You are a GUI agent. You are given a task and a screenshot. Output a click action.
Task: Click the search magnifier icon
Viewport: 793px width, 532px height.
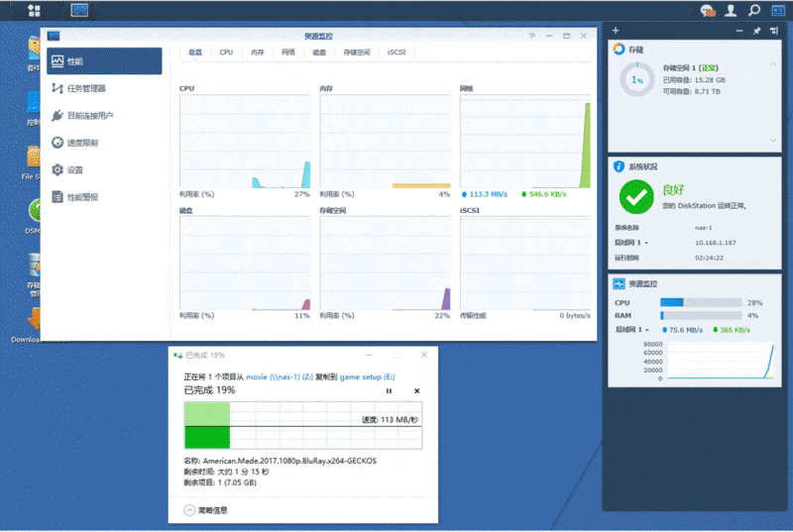pyautogui.click(x=754, y=11)
